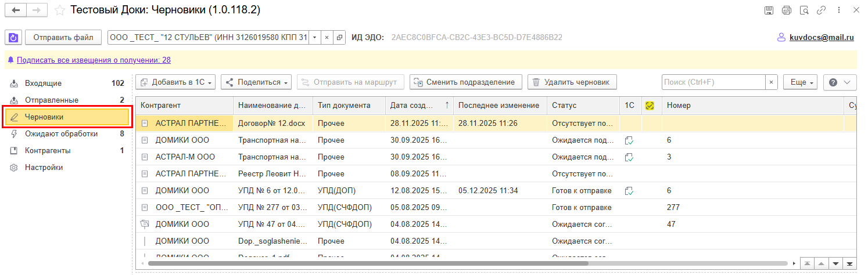This screenshot has height=275, width=868.
Task: Open the three-dot vertical menu
Action: click(x=840, y=10)
